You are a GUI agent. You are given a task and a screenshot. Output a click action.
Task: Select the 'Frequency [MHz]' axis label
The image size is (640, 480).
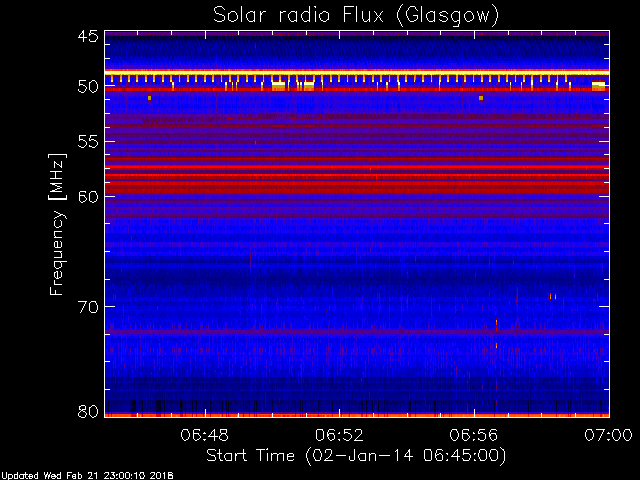(57, 224)
